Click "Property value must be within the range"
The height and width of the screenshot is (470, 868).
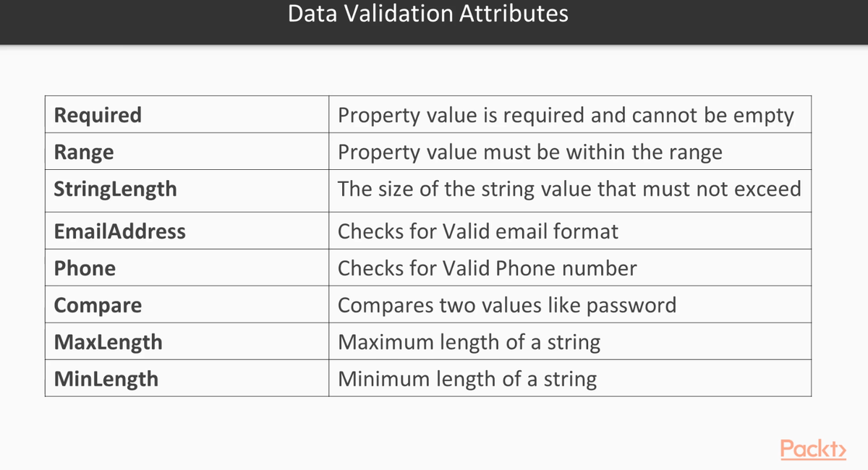click(530, 152)
